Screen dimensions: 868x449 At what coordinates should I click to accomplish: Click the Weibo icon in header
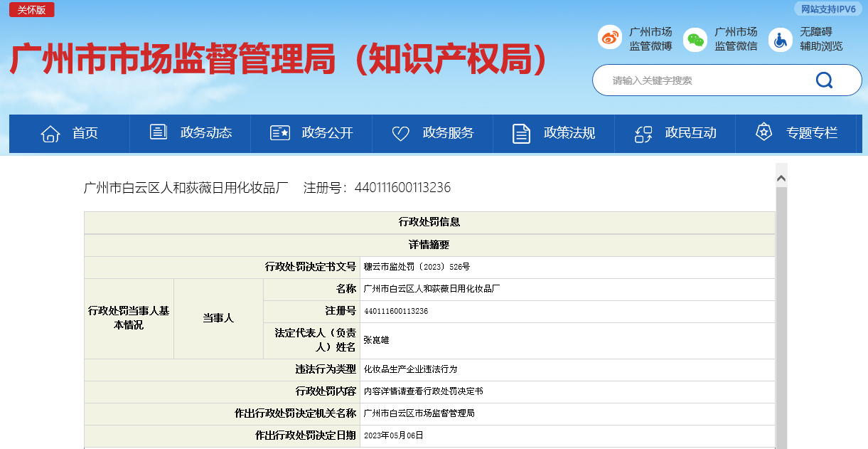point(610,38)
